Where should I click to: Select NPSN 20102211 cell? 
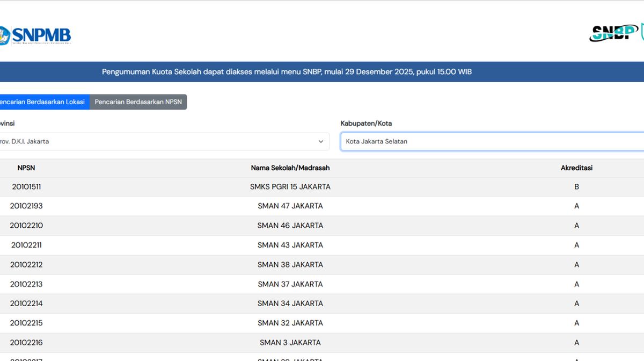(x=26, y=245)
